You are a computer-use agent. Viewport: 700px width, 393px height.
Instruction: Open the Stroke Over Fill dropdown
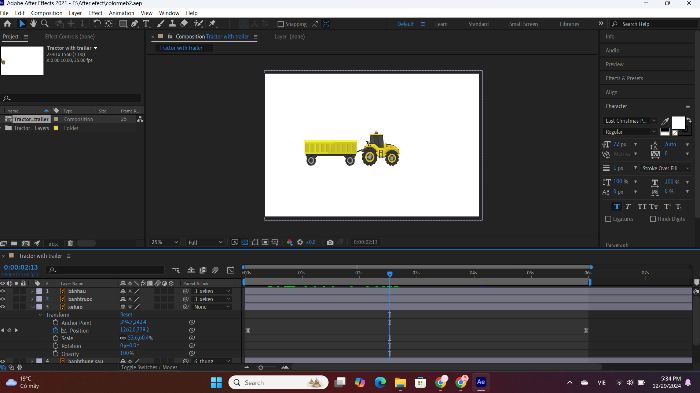coord(665,168)
